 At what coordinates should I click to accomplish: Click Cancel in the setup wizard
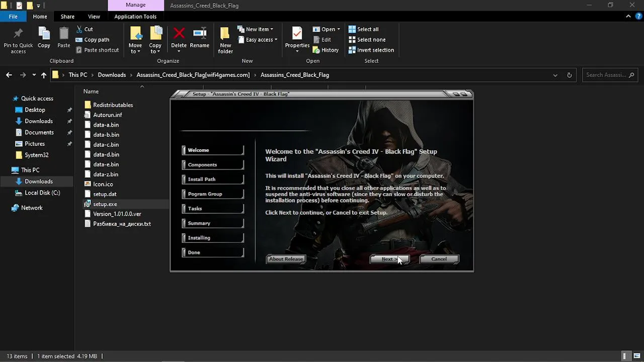(439, 259)
